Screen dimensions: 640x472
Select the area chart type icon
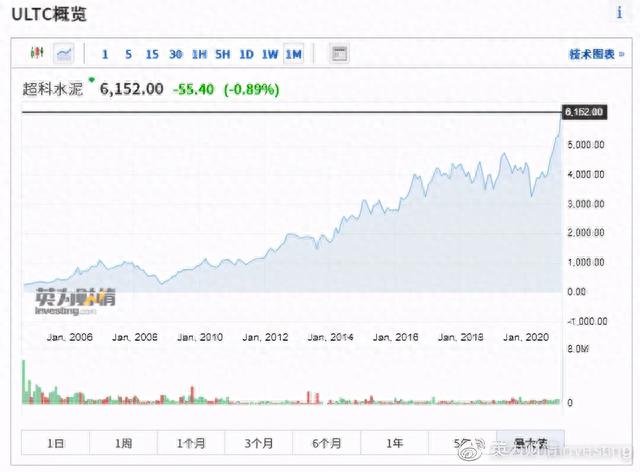click(x=64, y=53)
